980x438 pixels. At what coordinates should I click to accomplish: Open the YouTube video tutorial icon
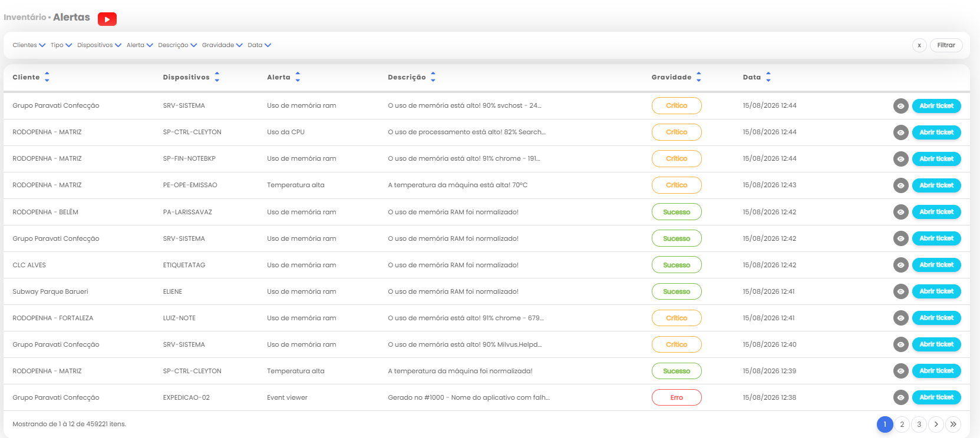(107, 19)
